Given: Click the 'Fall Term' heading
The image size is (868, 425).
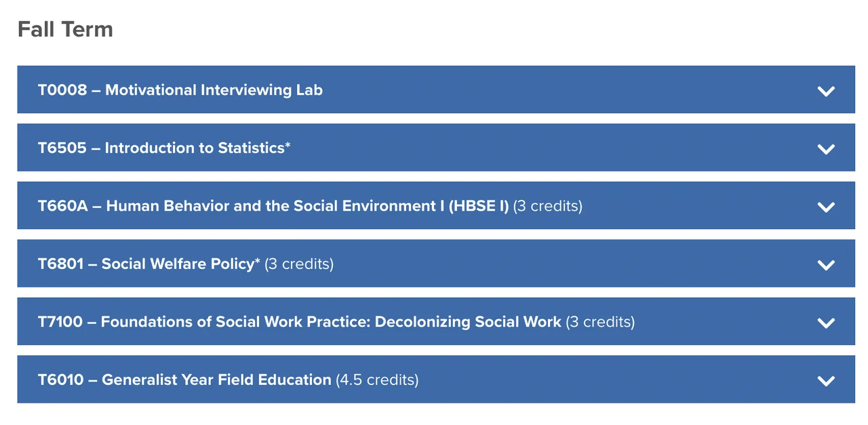Looking at the screenshot, I should 65,30.
